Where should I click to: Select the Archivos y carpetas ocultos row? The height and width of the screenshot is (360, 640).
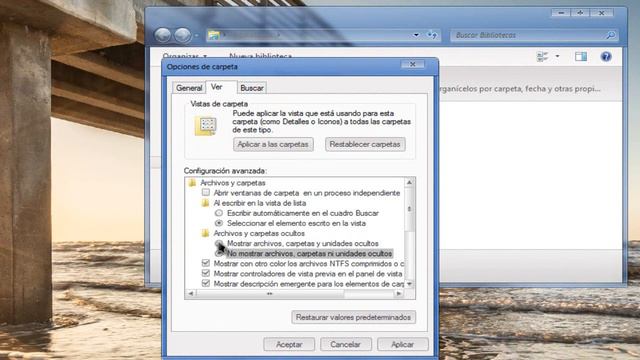(x=259, y=233)
